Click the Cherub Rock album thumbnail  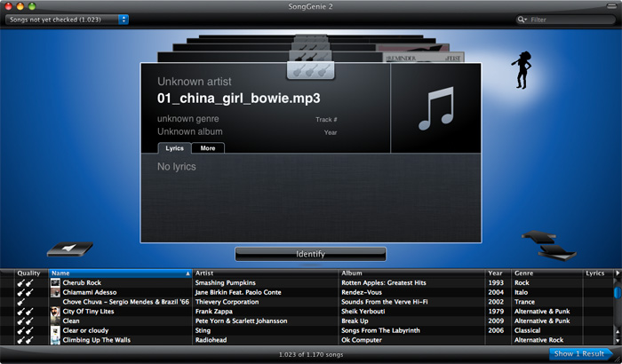click(55, 282)
